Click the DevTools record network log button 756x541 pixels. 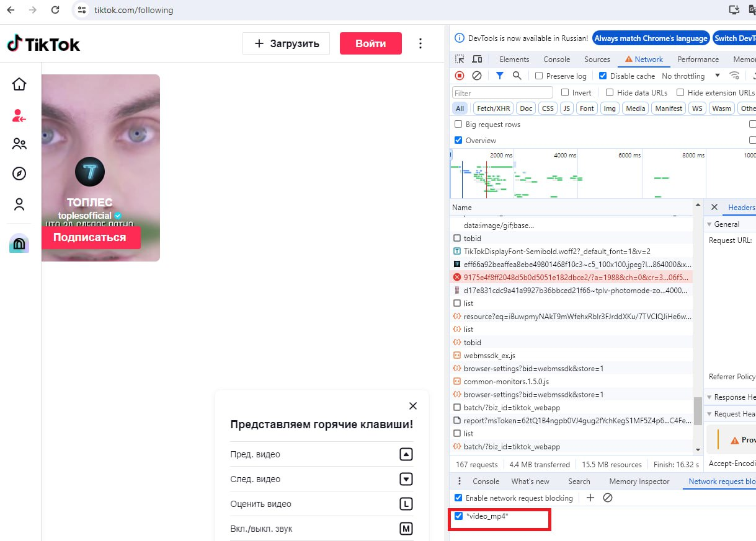460,76
